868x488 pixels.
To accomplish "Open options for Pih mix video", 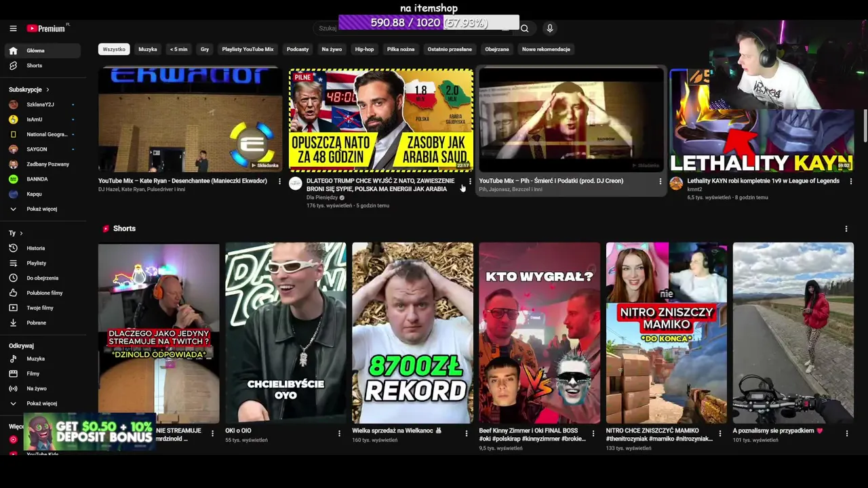I will click(660, 182).
